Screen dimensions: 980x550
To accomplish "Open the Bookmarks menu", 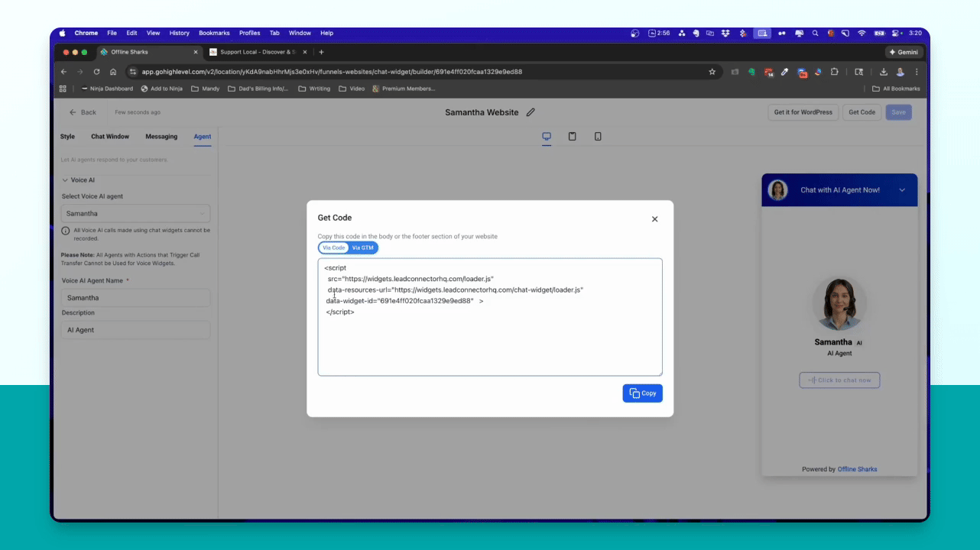I will coord(214,33).
